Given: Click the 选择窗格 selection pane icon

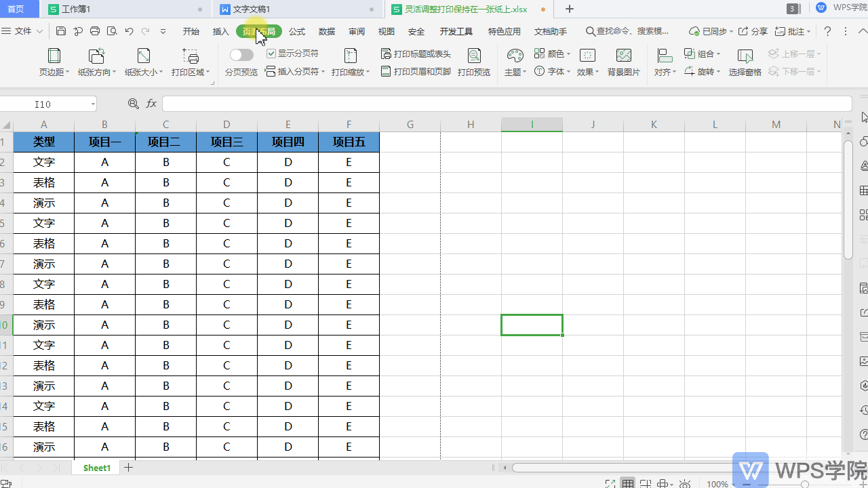Looking at the screenshot, I should coord(744,61).
